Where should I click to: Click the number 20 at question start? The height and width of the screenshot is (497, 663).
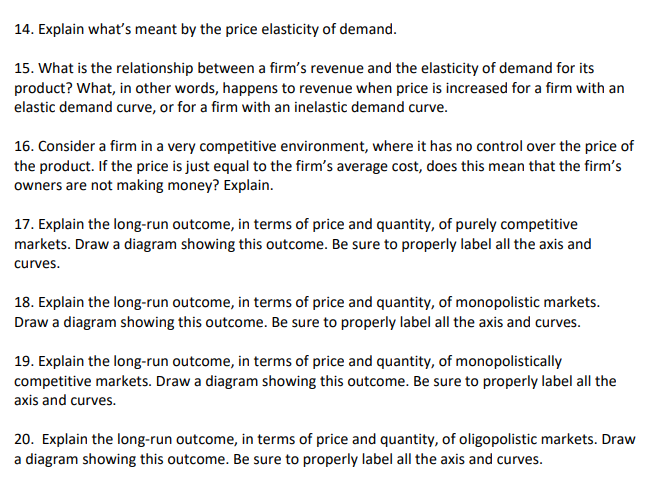pyautogui.click(x=23, y=439)
